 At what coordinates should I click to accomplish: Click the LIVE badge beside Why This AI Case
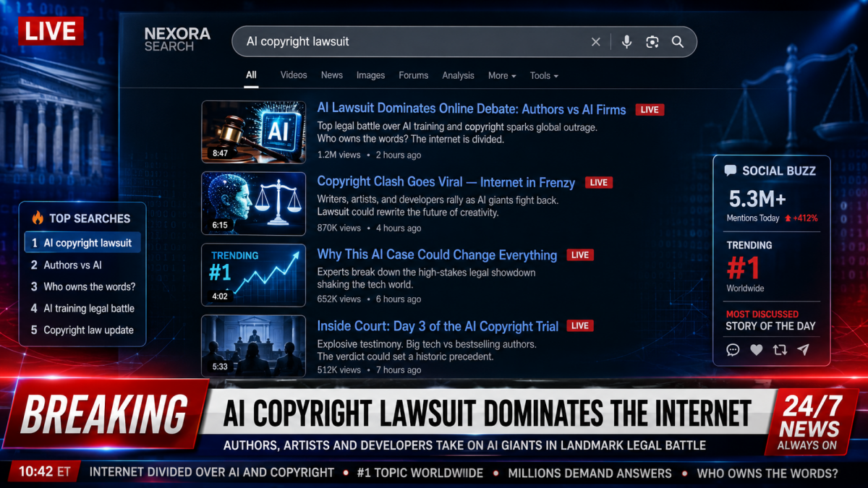[579, 255]
